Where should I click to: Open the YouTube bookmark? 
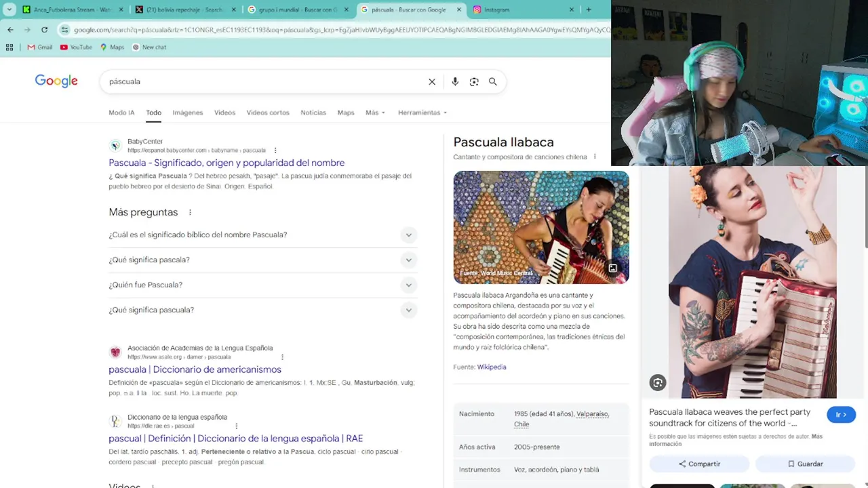(76, 47)
